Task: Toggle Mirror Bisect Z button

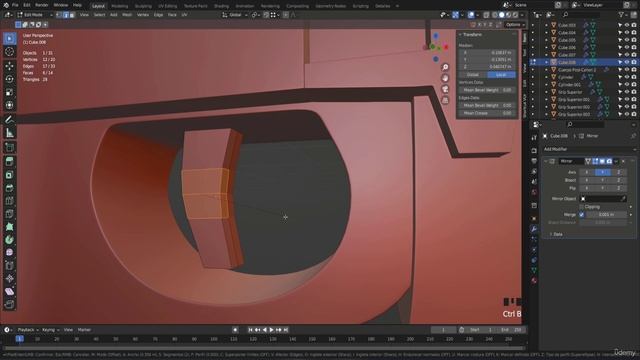Action: 618,180
